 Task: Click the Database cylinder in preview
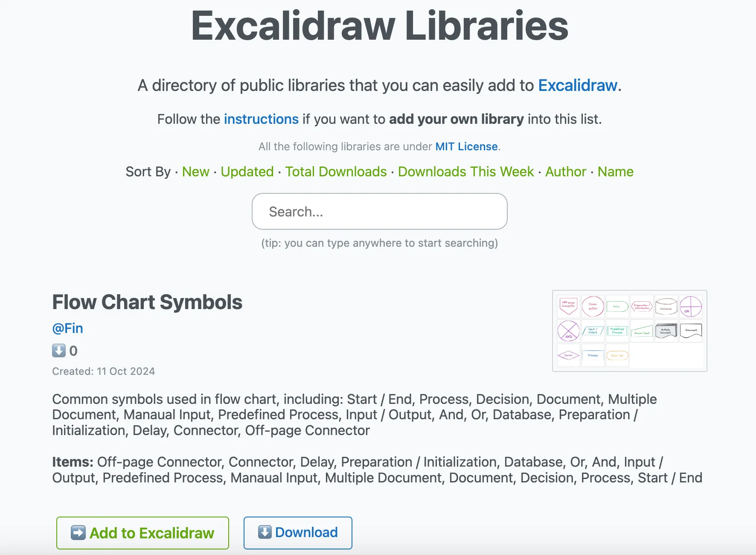click(x=666, y=306)
